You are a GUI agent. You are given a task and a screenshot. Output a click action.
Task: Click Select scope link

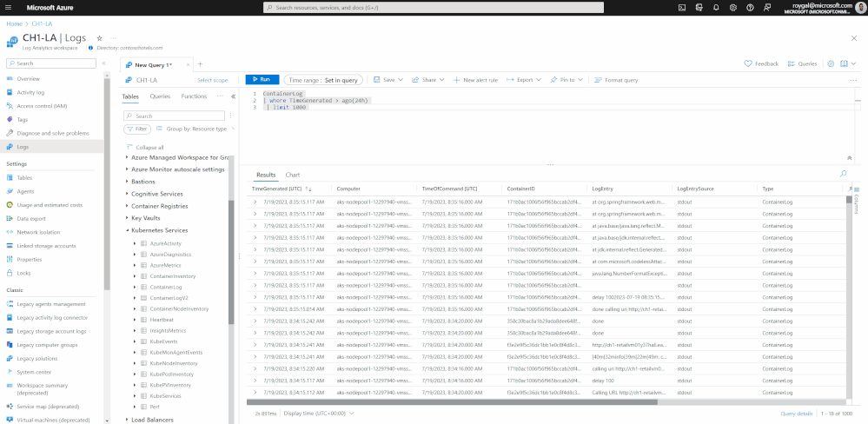tap(212, 80)
